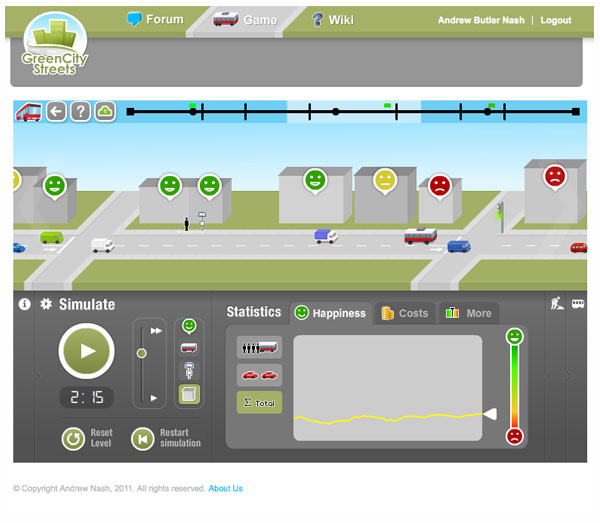
Task: Open the construction worker panel icon
Action: (557, 304)
